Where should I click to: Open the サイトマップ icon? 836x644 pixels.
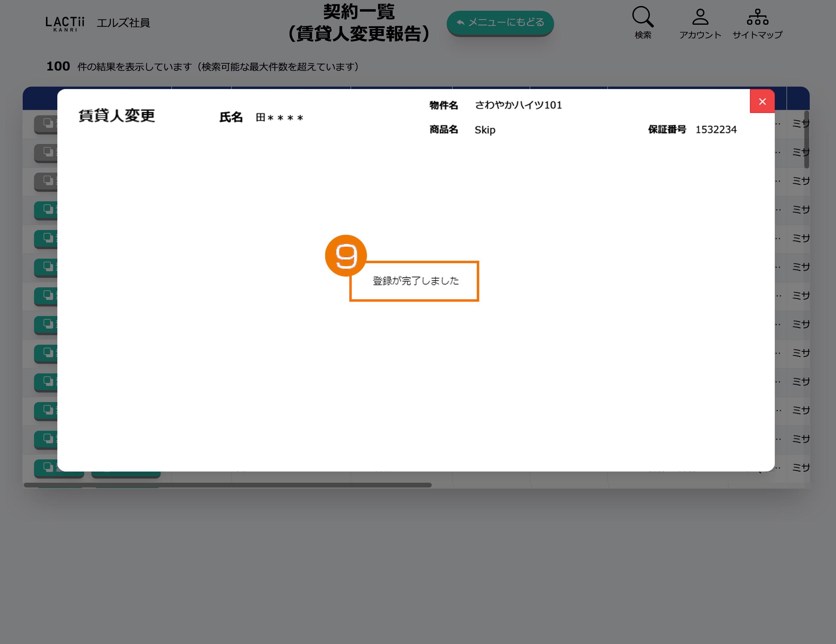(757, 17)
